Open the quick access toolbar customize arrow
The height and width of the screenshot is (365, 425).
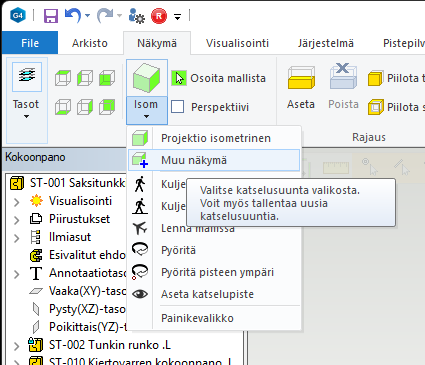click(178, 16)
